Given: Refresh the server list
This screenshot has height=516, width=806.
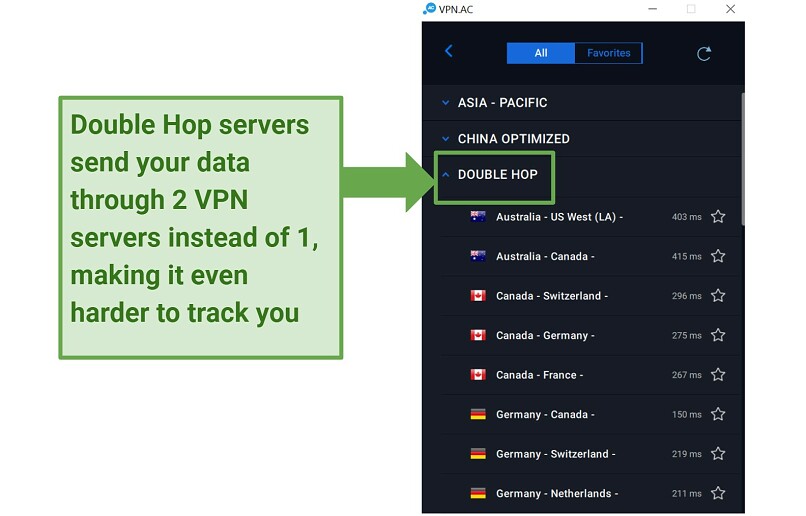Looking at the screenshot, I should (x=704, y=53).
